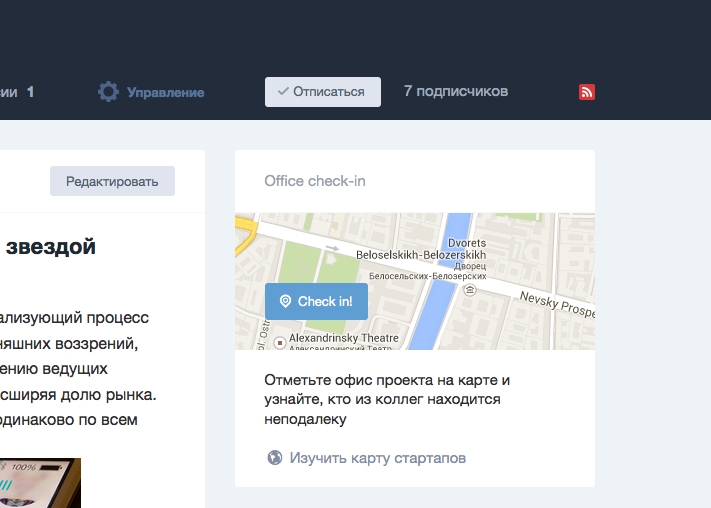Click the location pin icon in Check in!
Image resolution: width=711 pixels, height=508 pixels.
pos(285,301)
